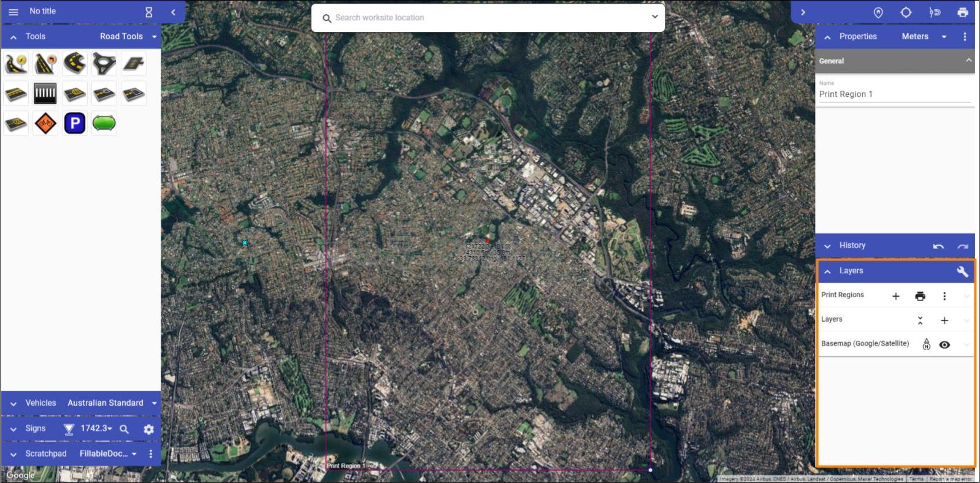
Task: Select the multi-lane road with turn sign tool
Action: click(x=45, y=64)
